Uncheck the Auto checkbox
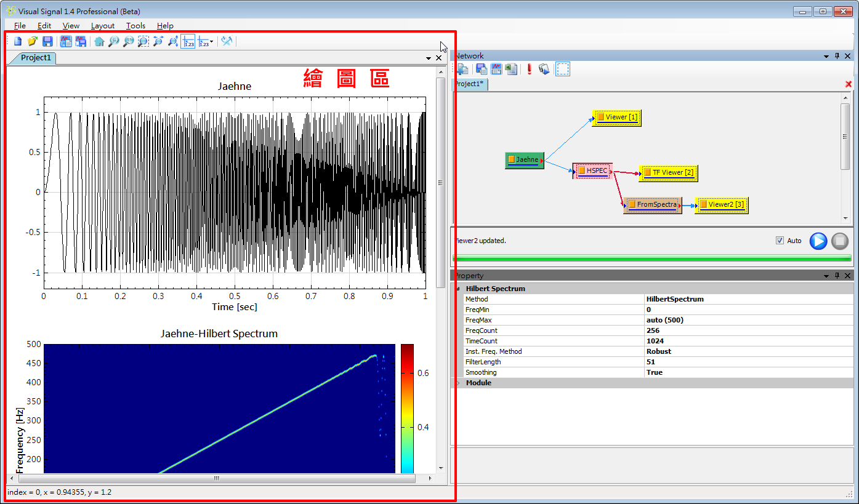 tap(780, 241)
